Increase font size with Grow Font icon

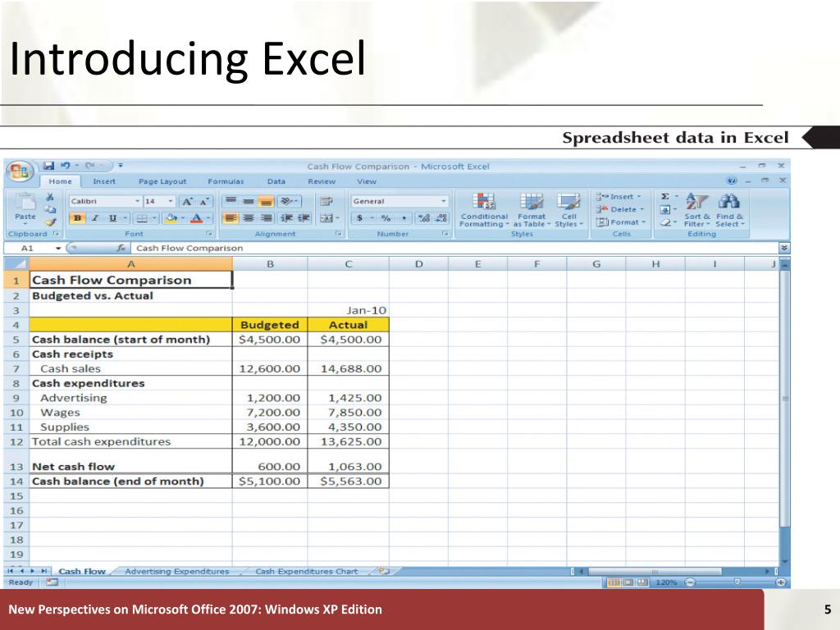coord(188,202)
